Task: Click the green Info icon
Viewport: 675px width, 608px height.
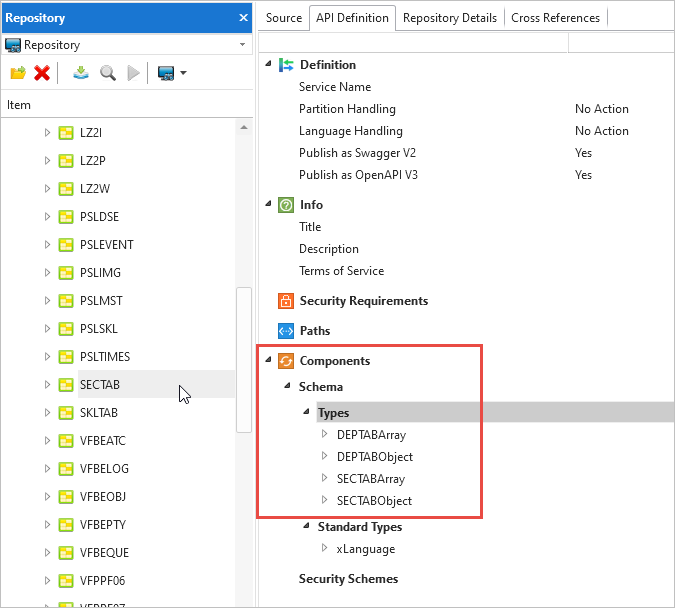Action: 286,205
